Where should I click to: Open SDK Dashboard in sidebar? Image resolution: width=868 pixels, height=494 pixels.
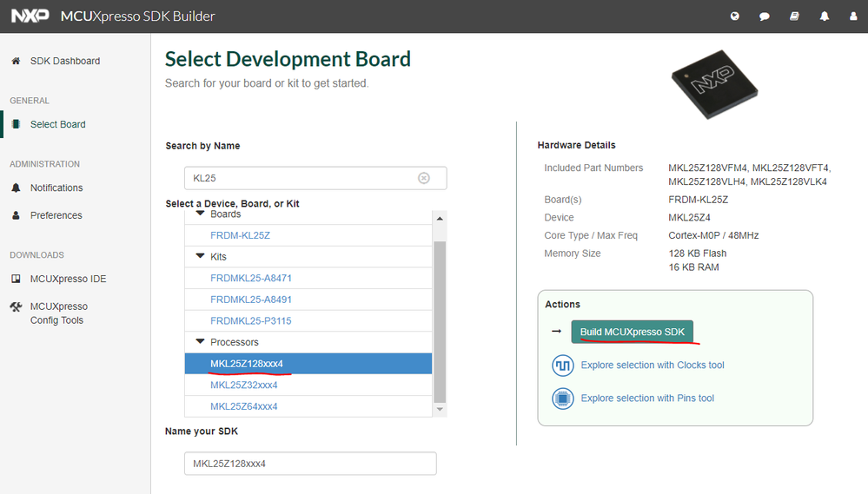click(x=64, y=61)
